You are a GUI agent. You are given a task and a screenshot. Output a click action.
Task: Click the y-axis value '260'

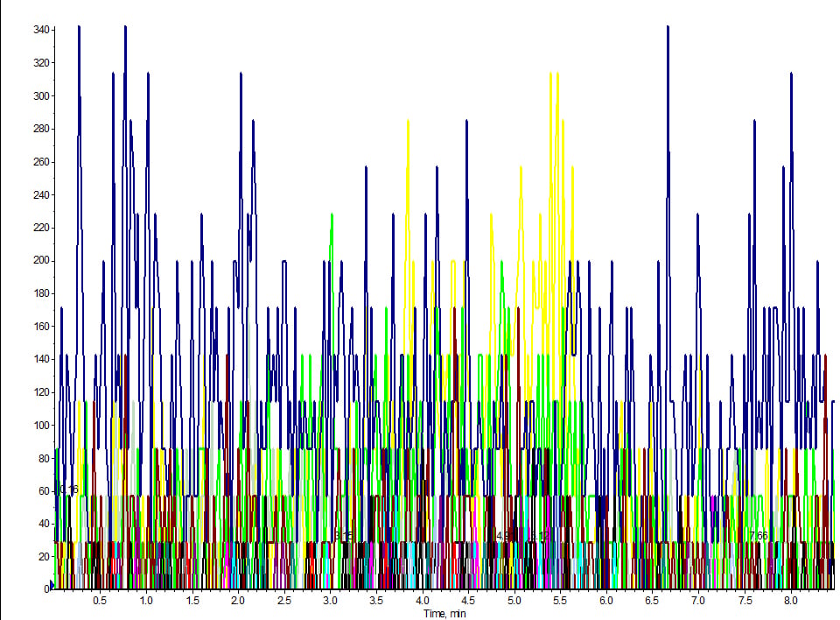(41, 162)
